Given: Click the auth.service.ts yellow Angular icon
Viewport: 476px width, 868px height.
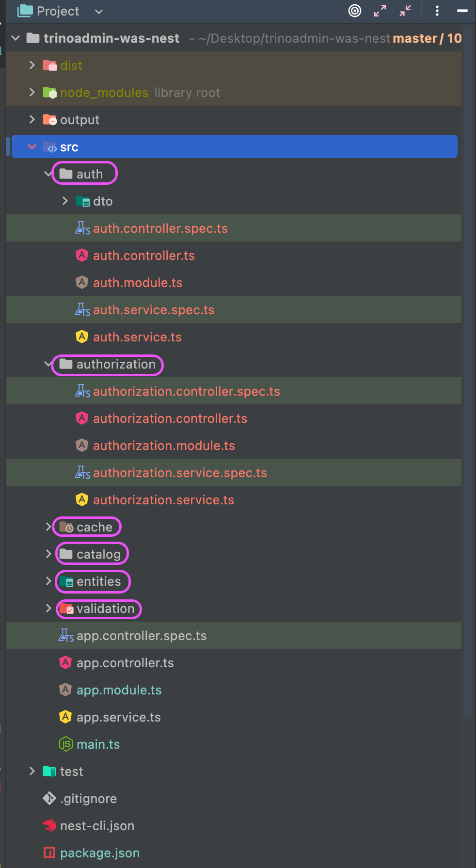Looking at the screenshot, I should pyautogui.click(x=82, y=337).
